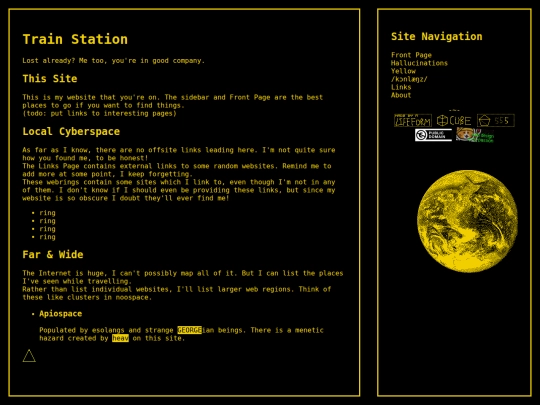Open the Yellow page link
The width and height of the screenshot is (540, 405).
(403, 71)
